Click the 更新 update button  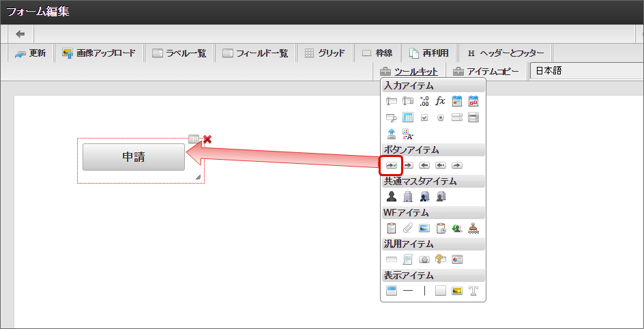[x=31, y=53]
